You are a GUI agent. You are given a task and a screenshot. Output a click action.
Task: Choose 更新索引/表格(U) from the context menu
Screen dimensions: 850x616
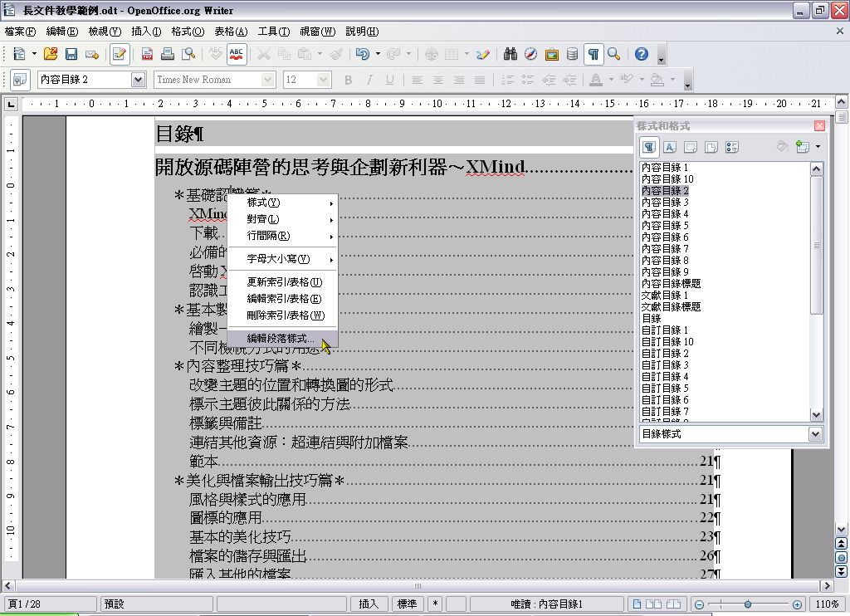(x=283, y=282)
